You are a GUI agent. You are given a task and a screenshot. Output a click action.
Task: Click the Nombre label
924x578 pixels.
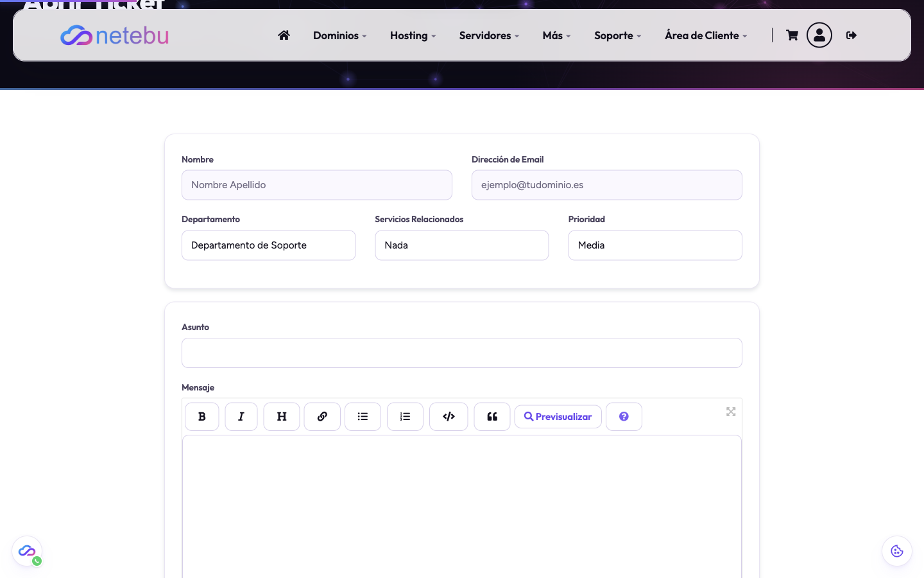pyautogui.click(x=198, y=159)
